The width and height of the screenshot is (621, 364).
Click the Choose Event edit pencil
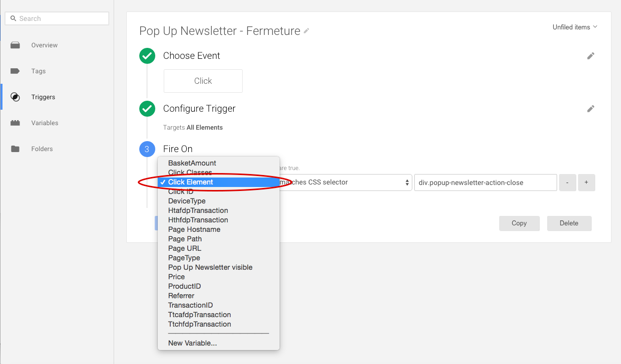click(x=591, y=56)
